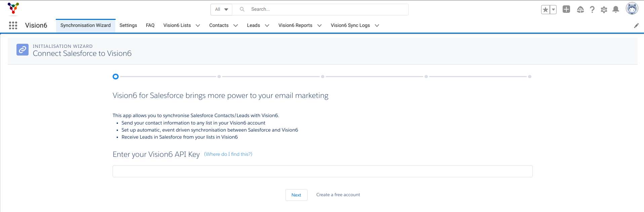The image size is (644, 212).
Task: Click the Connect wizard link icon
Action: (23, 50)
